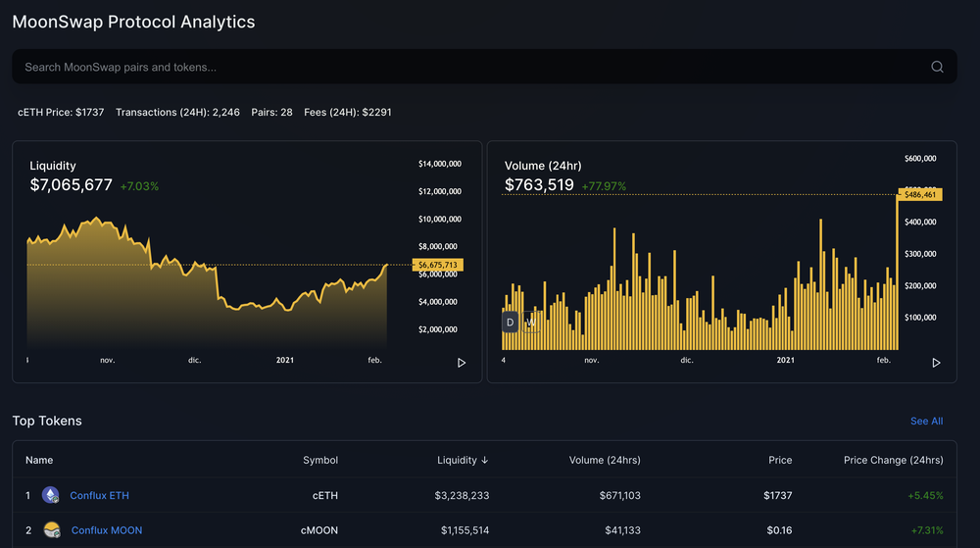Viewport: 980px width, 548px height.
Task: Sort tokens by Symbol column
Action: click(x=320, y=460)
